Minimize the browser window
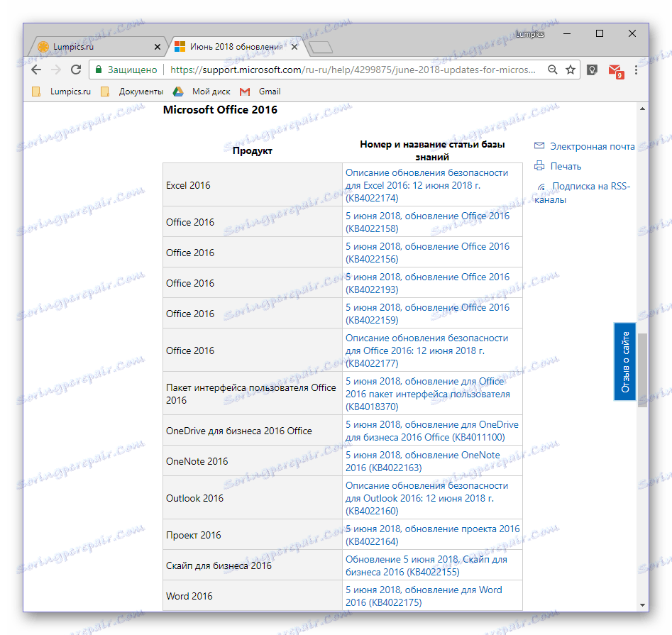This screenshot has width=672, height=635. 566,33
